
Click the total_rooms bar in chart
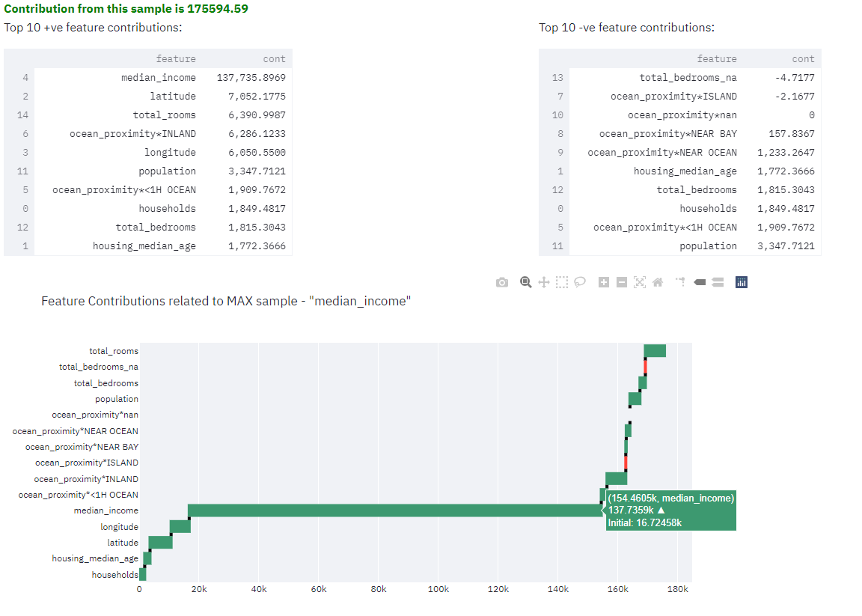click(x=655, y=351)
